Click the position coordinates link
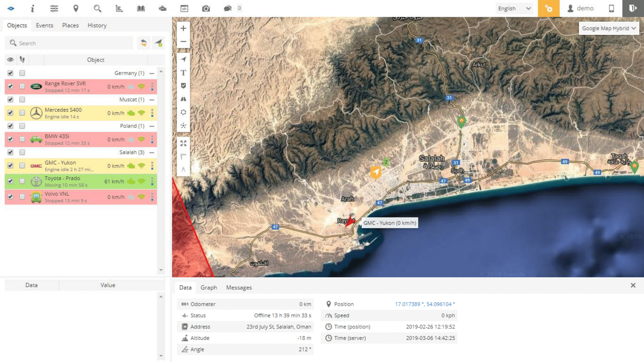Image resolution: width=644 pixels, height=362 pixels. click(425, 304)
